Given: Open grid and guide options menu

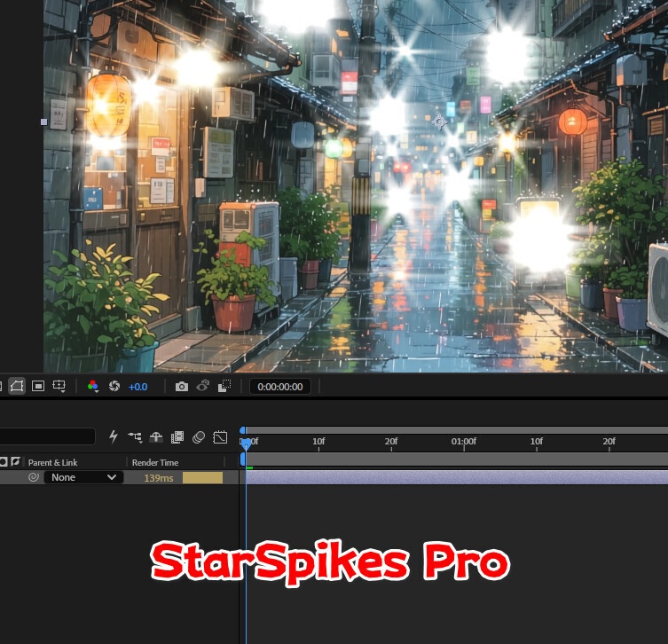Looking at the screenshot, I should point(59,387).
